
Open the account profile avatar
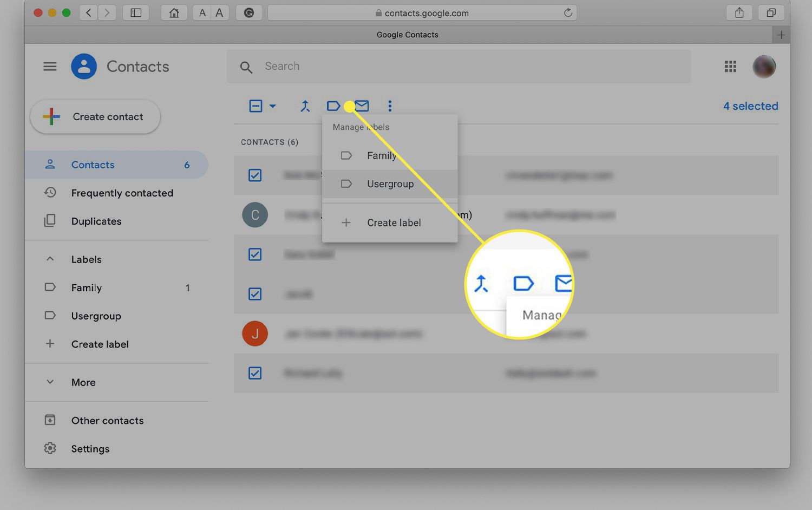tap(764, 67)
